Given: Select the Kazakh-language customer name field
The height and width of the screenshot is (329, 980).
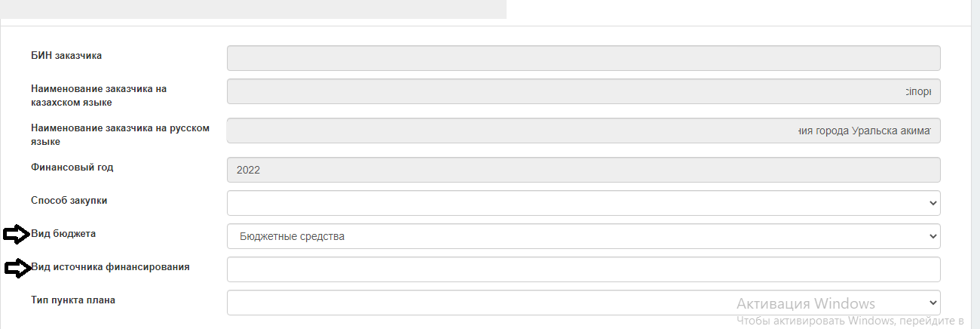Looking at the screenshot, I should tap(583, 91).
